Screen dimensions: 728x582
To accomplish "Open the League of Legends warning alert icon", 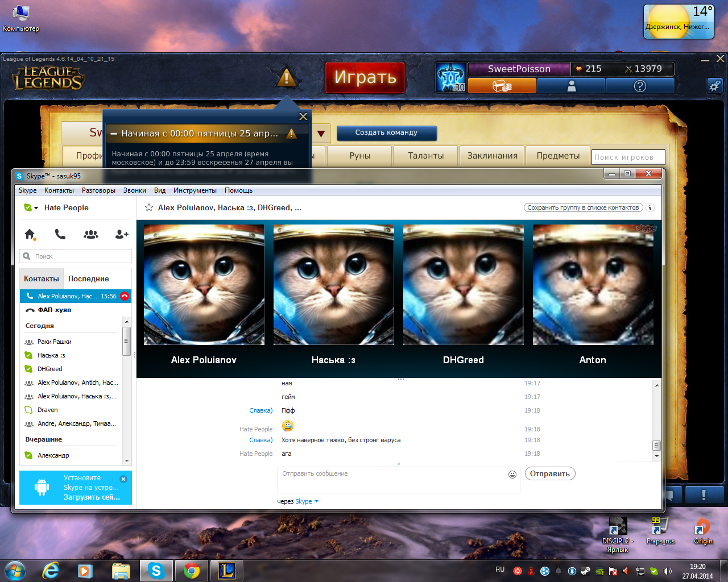I will (287, 77).
